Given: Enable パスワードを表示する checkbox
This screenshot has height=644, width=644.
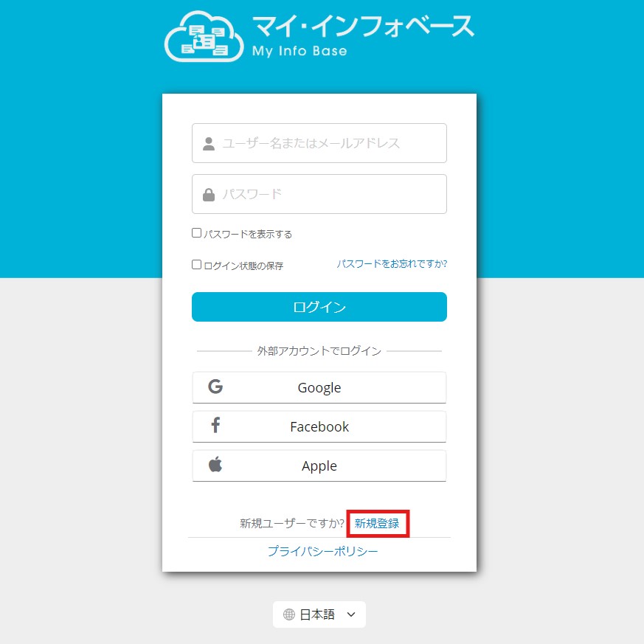Looking at the screenshot, I should click(x=196, y=233).
